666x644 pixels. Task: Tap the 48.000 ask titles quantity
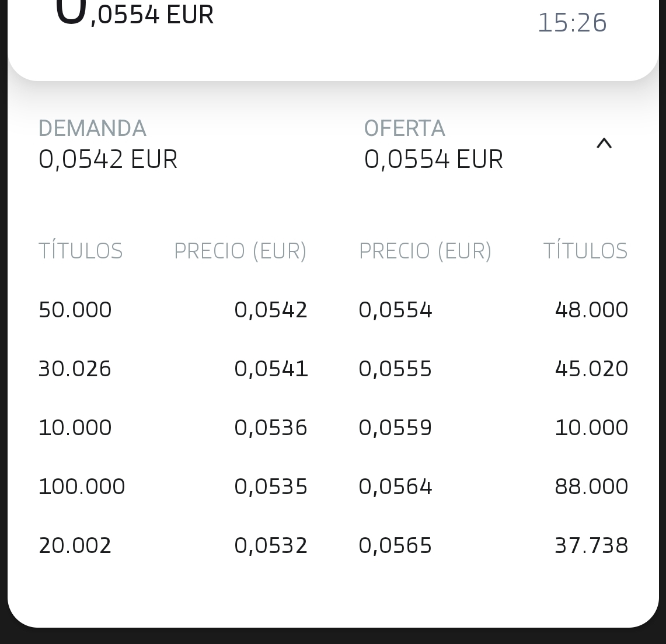click(x=591, y=310)
